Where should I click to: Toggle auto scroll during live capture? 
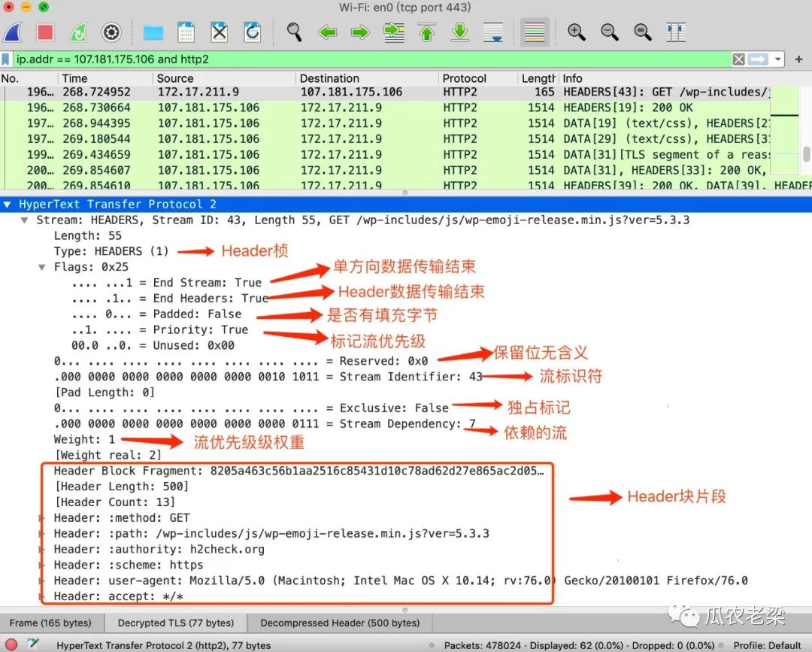pos(492,32)
